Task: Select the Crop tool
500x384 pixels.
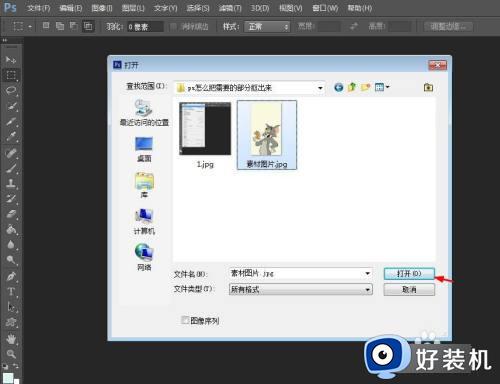Action: 11,121
